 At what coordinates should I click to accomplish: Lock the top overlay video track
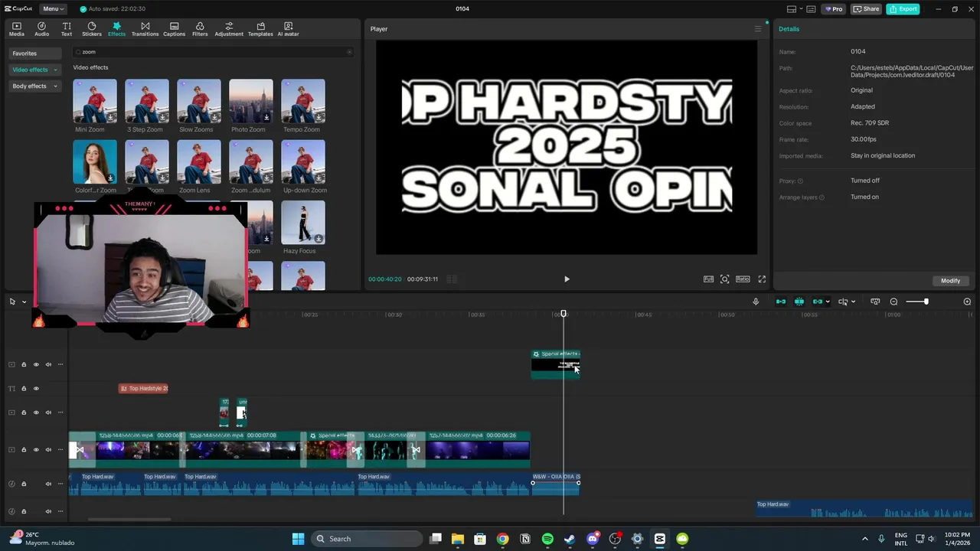tap(24, 364)
